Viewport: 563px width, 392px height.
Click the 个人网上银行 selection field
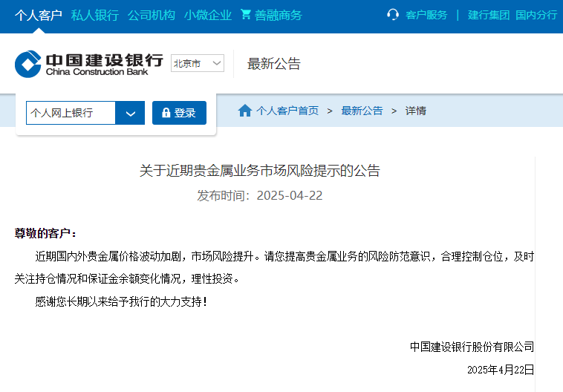71,113
